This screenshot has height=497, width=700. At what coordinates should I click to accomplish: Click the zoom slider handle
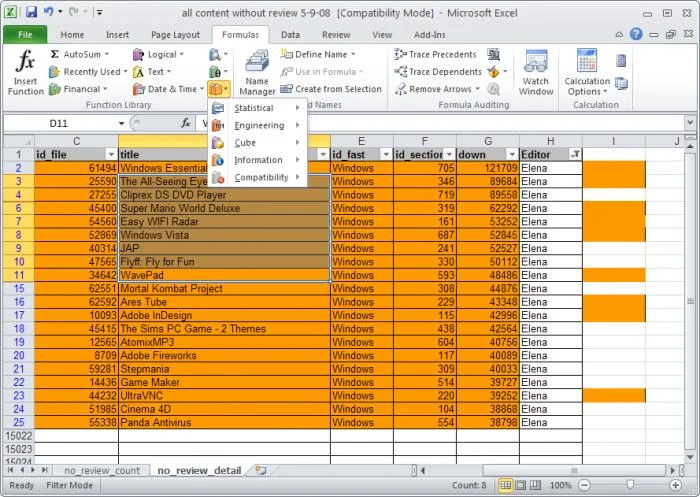click(630, 485)
